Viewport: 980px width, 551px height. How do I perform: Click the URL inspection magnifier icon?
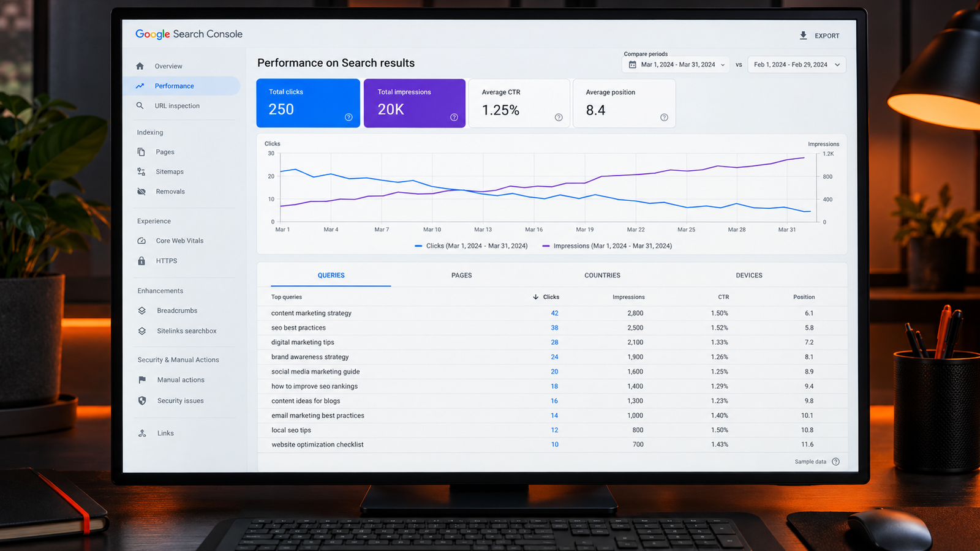point(140,105)
